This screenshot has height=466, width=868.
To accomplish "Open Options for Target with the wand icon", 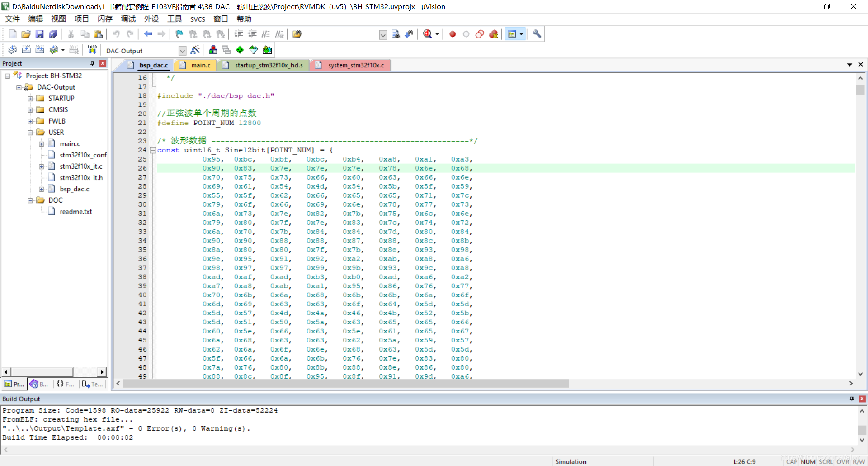I will point(195,50).
